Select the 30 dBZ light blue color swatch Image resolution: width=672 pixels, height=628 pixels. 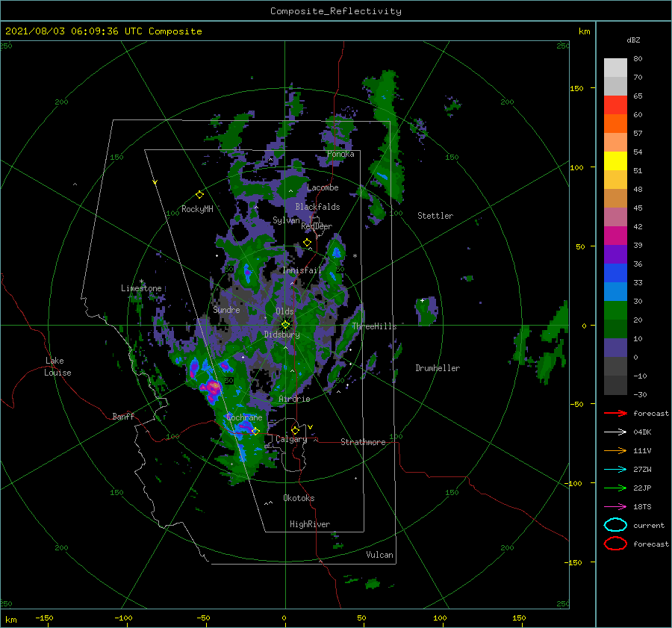click(x=615, y=291)
